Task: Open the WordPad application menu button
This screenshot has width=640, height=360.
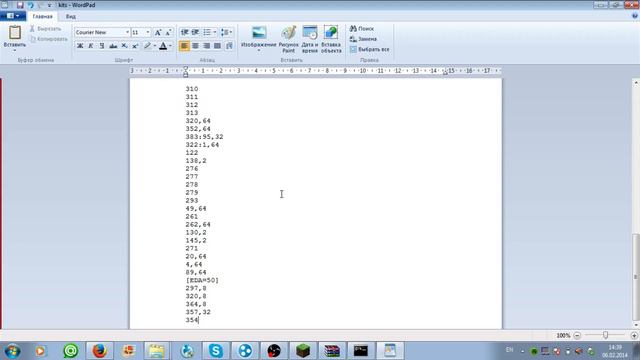Action: click(13, 16)
